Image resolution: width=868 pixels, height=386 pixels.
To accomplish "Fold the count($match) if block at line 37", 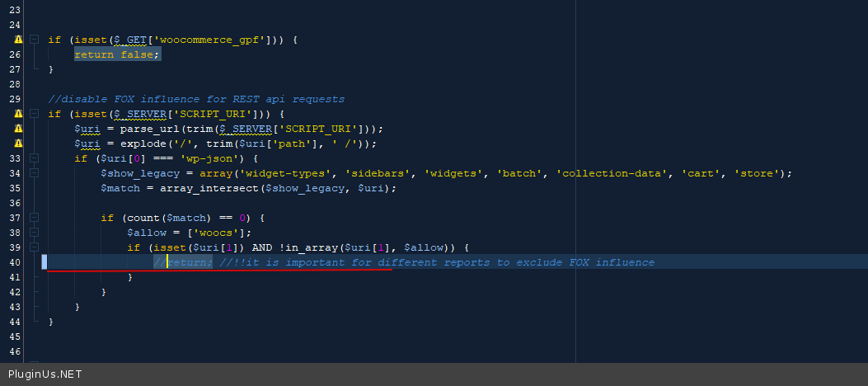I will pyautogui.click(x=34, y=218).
